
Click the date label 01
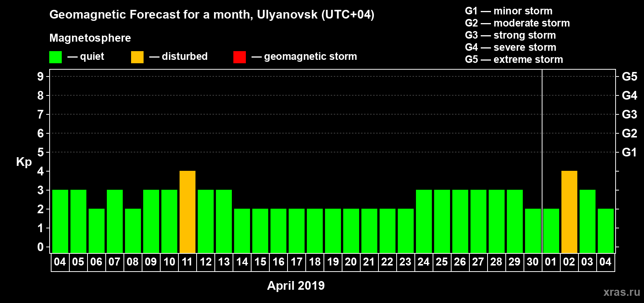[551, 262]
